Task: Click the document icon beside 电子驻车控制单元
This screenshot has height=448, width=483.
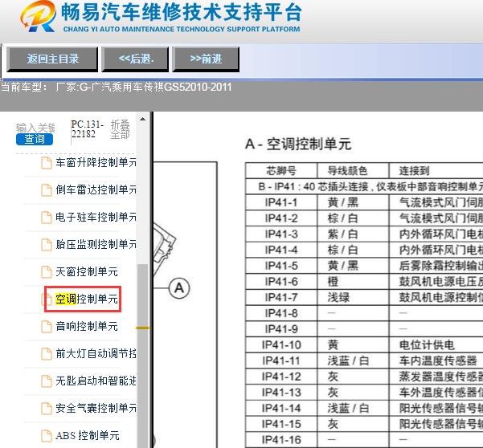Action: [x=47, y=218]
